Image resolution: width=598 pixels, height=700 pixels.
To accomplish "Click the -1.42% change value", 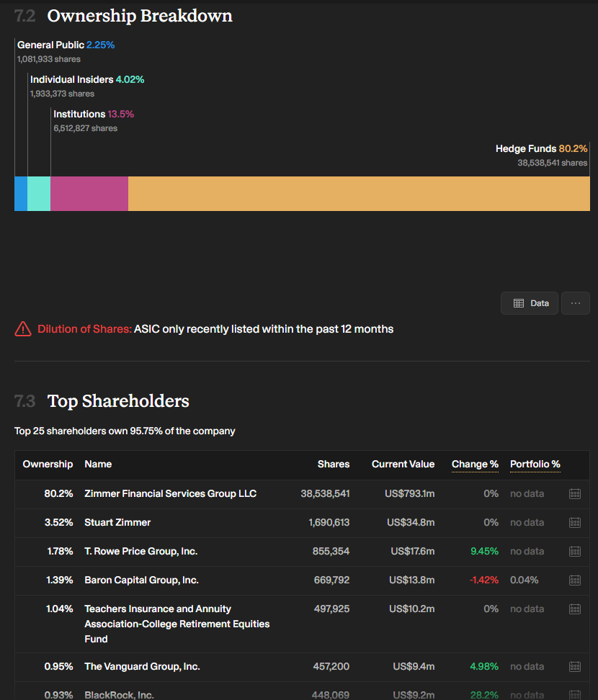I will [x=483, y=580].
